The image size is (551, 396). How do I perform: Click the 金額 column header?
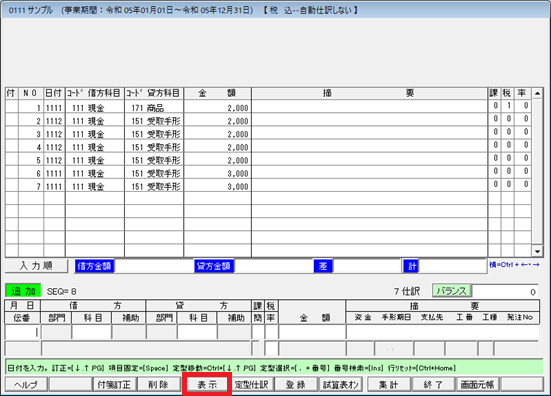(218, 93)
